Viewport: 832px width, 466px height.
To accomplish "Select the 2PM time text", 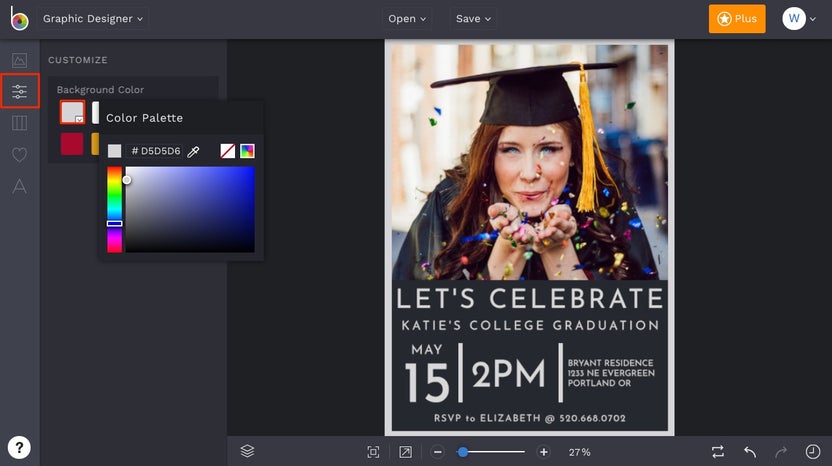I will pos(508,374).
